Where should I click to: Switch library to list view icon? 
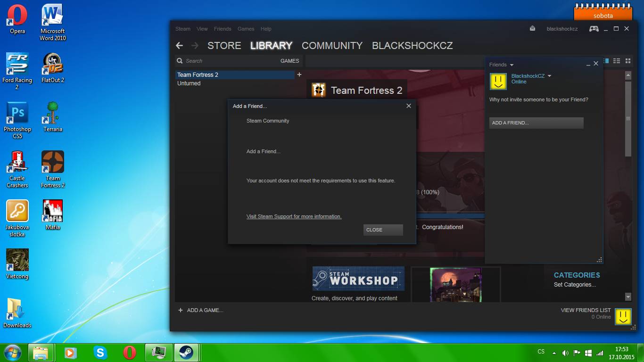617,61
